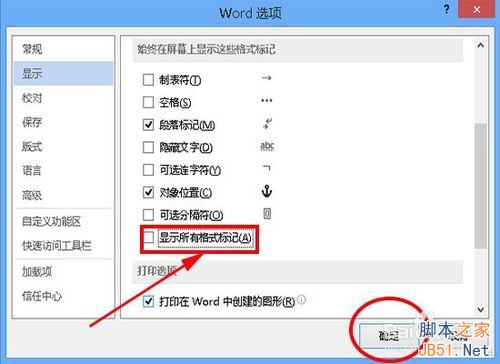
Task: Open the 常规 options category
Action: point(63,49)
